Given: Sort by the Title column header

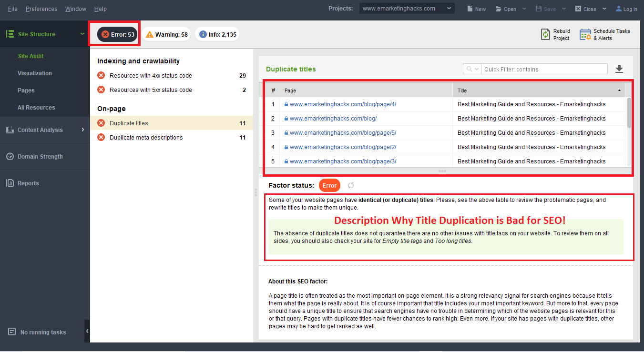Looking at the screenshot, I should click(539, 90).
